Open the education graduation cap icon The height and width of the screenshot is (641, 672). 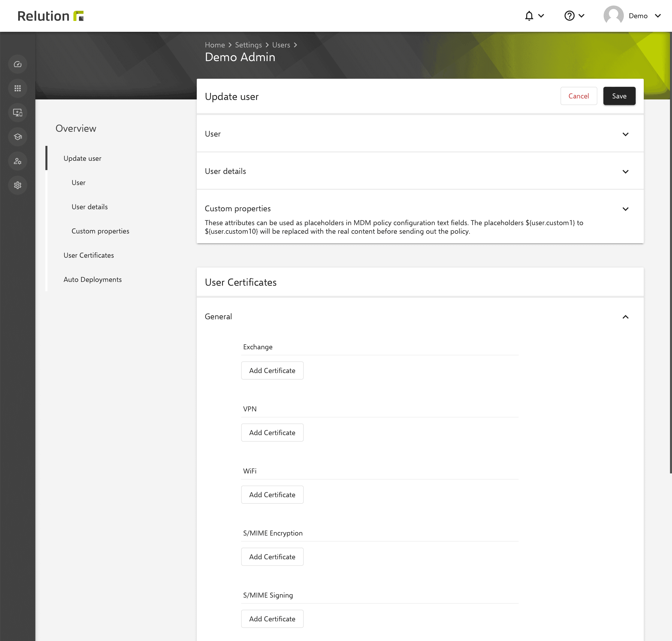(18, 137)
